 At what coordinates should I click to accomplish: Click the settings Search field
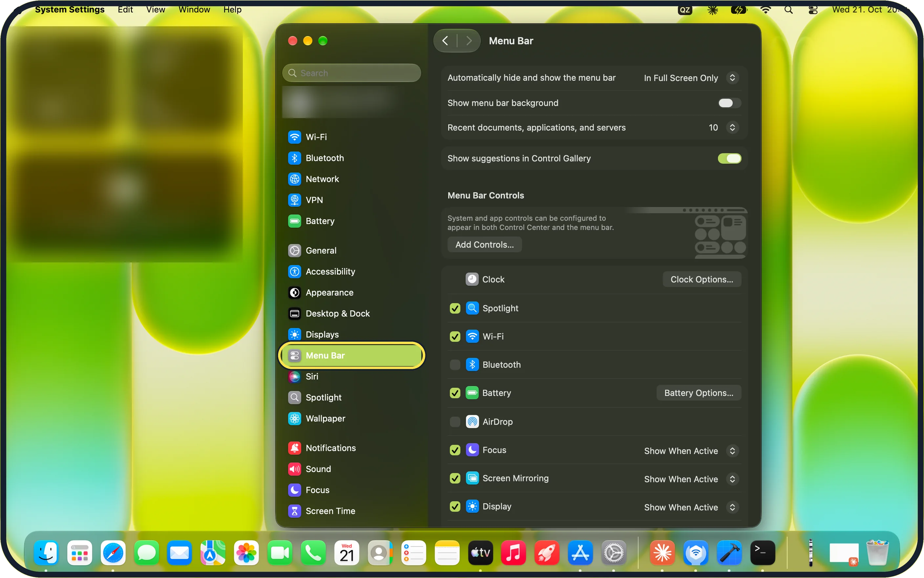point(352,73)
